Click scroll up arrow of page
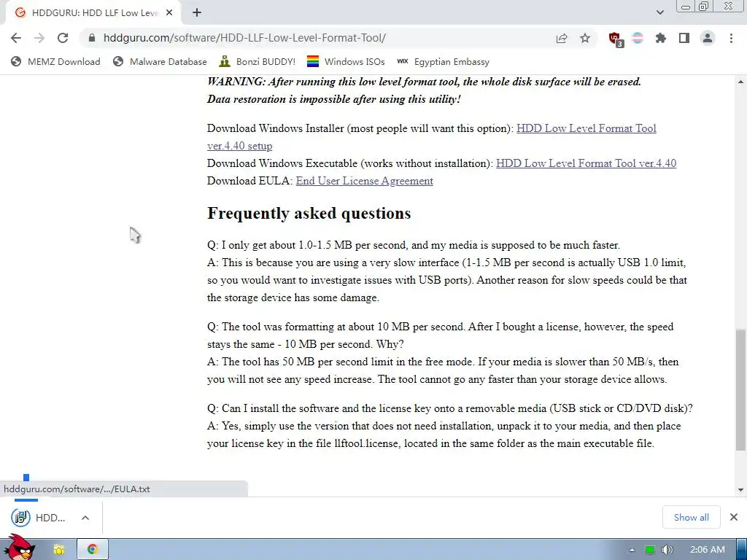The image size is (747, 560). coord(740,82)
